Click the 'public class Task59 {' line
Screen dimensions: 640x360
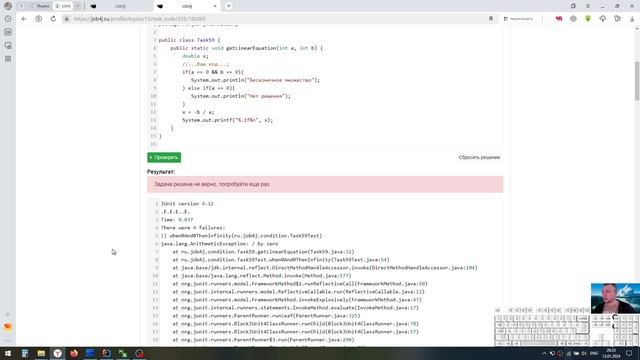(189, 40)
